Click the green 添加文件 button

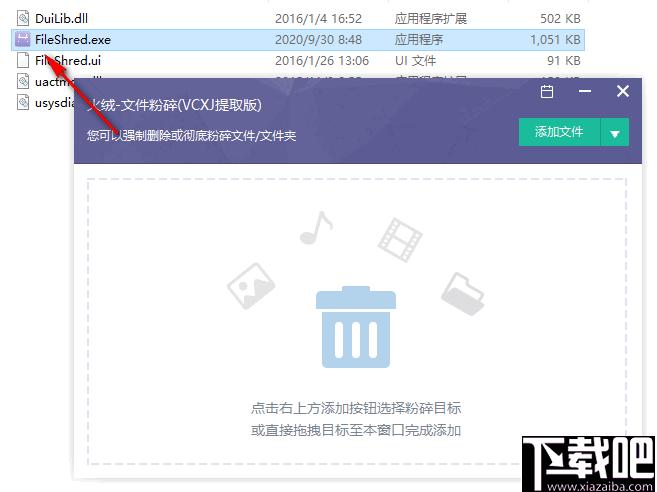click(x=559, y=132)
